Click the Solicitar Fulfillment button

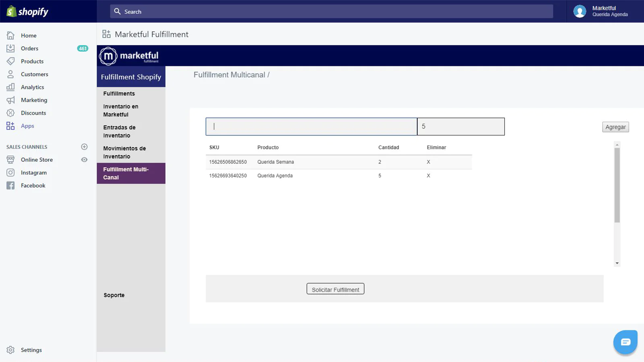[x=335, y=289]
